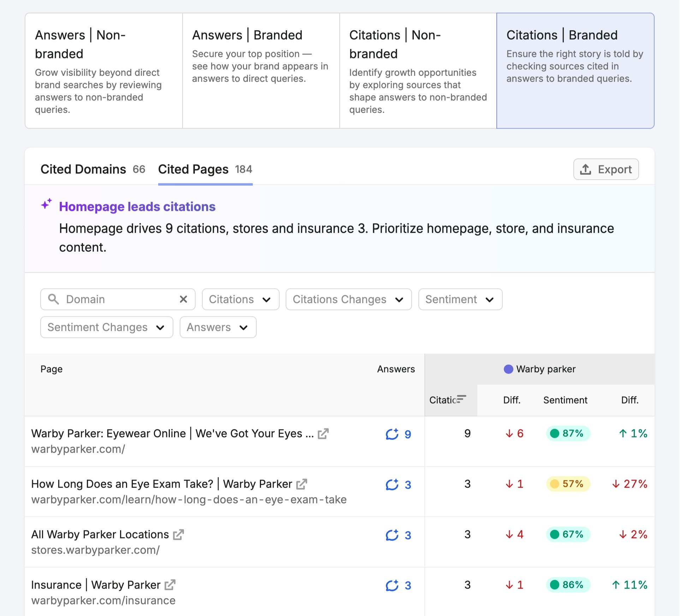
Task: Click the upload icon in the Export button
Action: coord(585,169)
